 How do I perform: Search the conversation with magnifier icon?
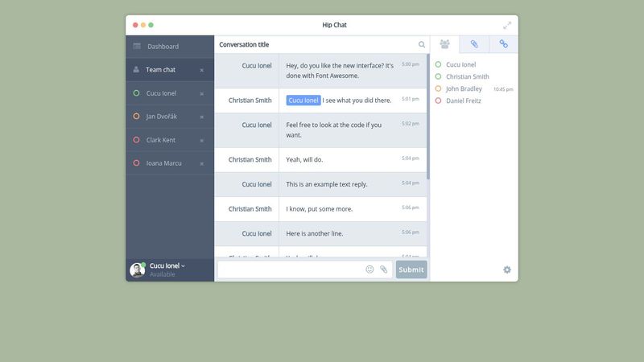pos(422,44)
